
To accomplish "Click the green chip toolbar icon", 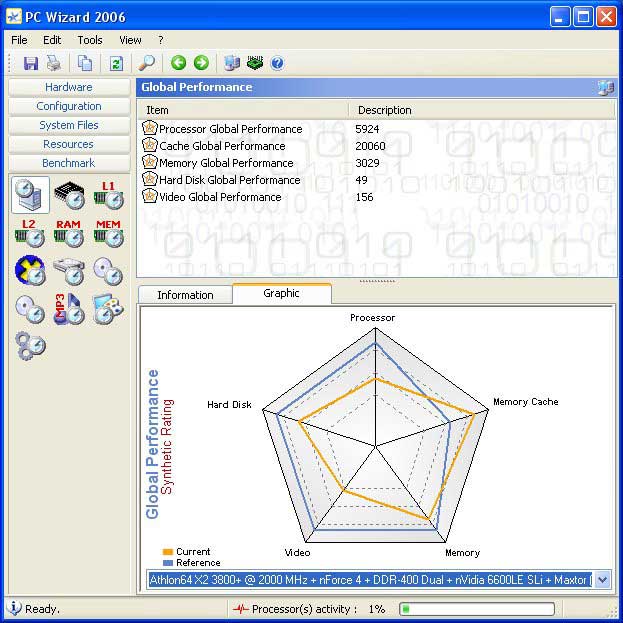I will pos(255,63).
